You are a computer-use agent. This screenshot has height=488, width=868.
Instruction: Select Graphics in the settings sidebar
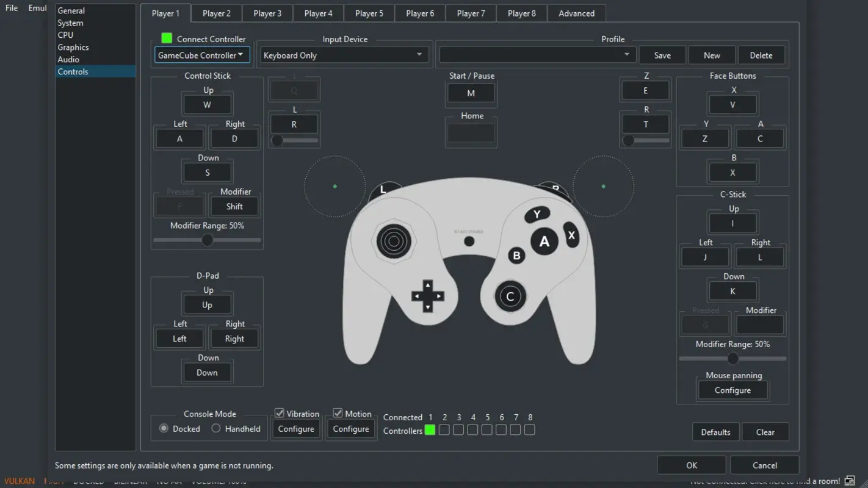(x=72, y=47)
